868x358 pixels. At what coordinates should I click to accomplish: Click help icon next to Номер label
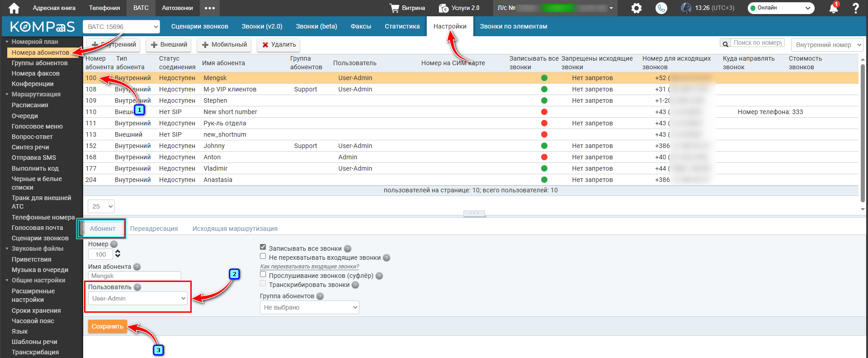(114, 244)
